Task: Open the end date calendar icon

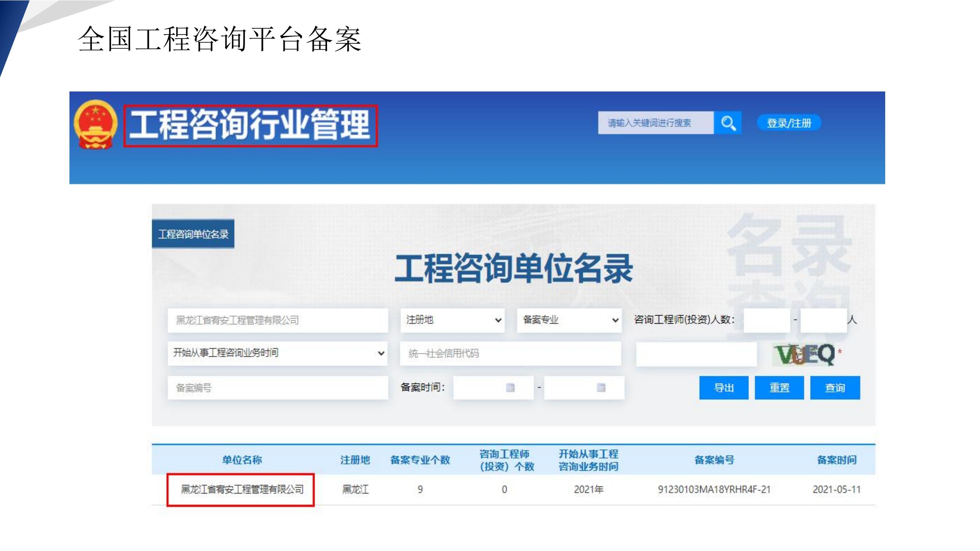Action: pos(601,388)
